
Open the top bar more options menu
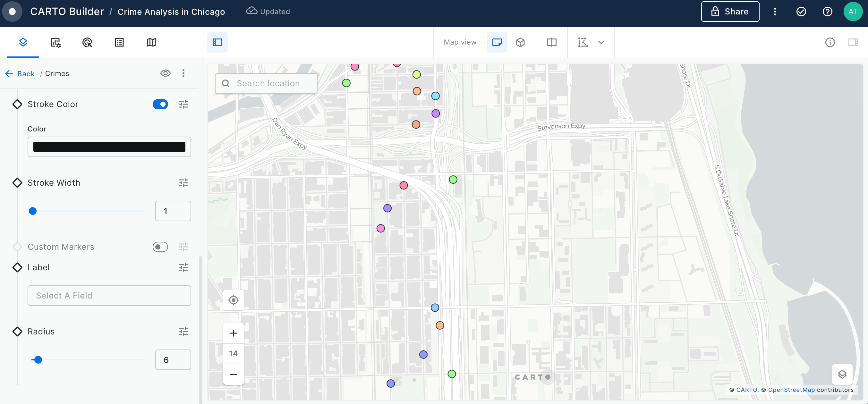[775, 12]
